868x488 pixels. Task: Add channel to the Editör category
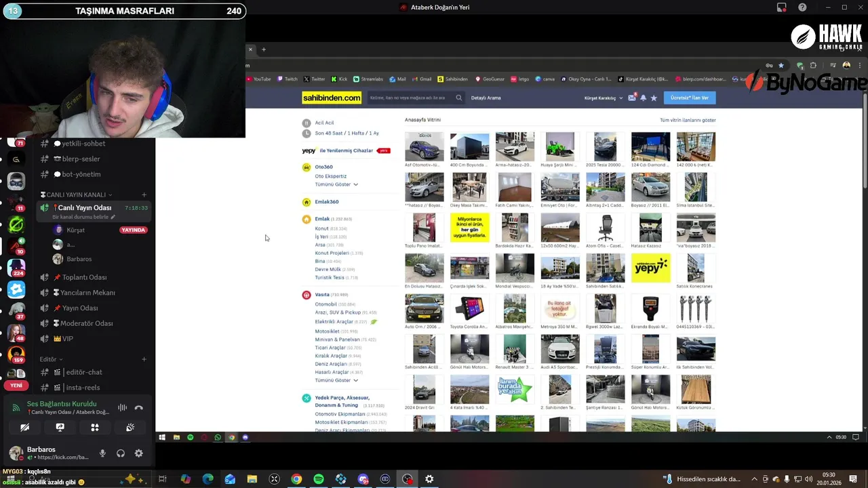coord(144,359)
